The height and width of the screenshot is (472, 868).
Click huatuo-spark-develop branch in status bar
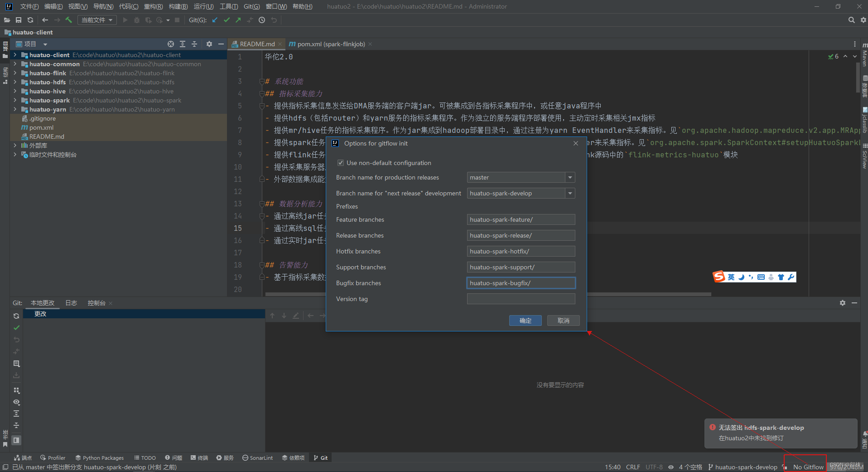[743, 467]
